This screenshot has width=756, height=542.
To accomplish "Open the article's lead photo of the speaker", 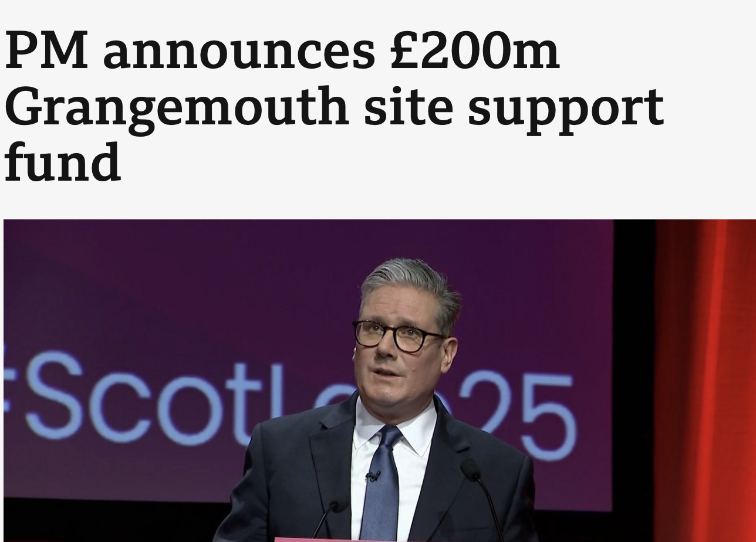I will point(379,380).
